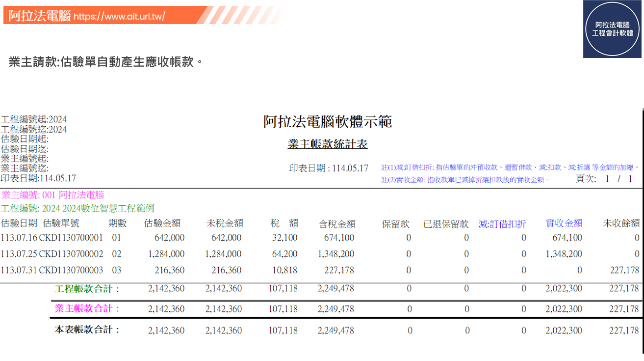Viewport: 644px width, 361px height.
Task: Click period 03 in CKD1130700003 row
Action: coord(116,270)
